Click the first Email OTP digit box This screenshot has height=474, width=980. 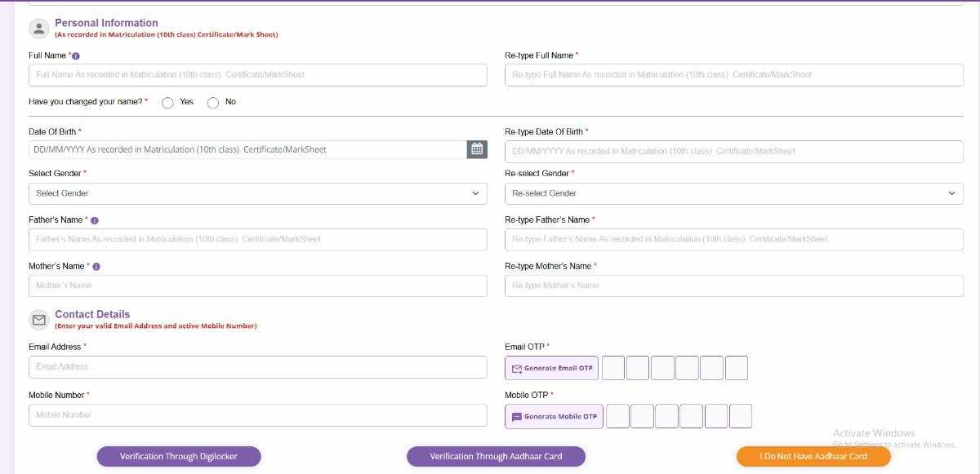click(613, 368)
